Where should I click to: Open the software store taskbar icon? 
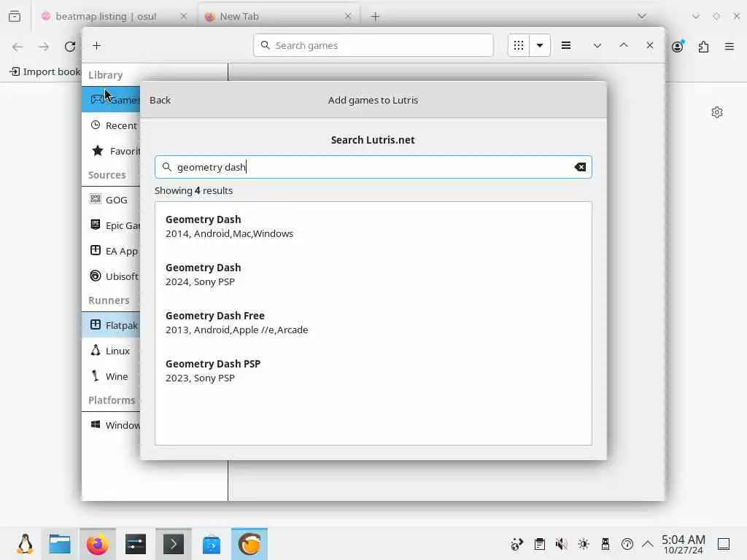(212, 544)
